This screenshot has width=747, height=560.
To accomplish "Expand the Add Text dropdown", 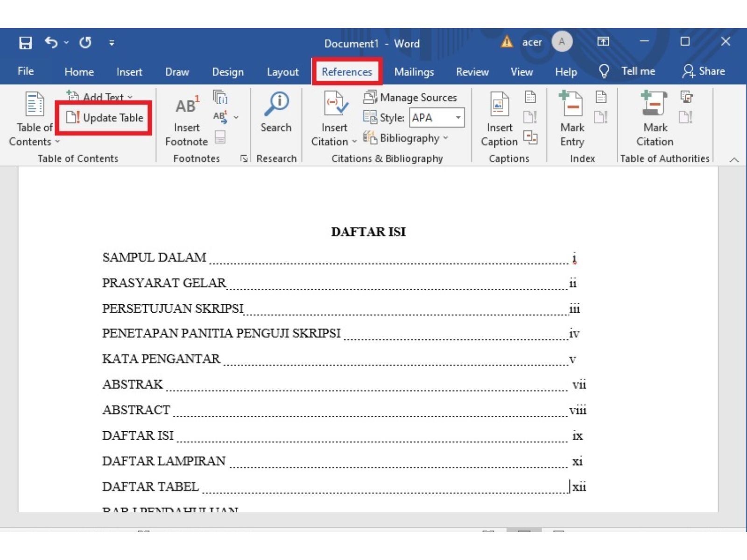I will (129, 97).
